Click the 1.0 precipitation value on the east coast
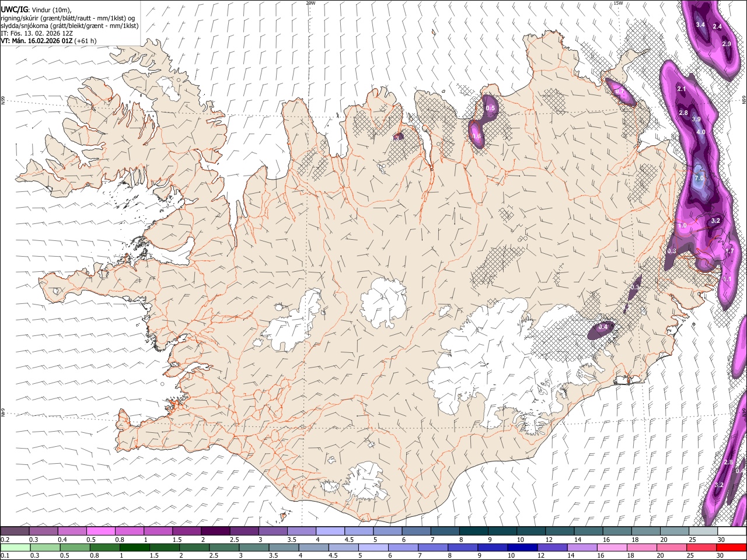 tap(682, 226)
